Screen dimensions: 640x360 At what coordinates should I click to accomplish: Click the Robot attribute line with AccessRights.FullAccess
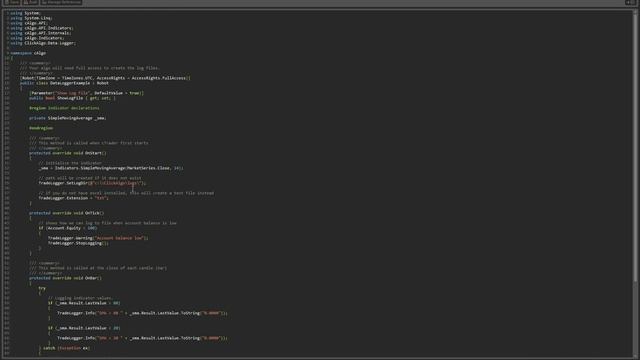tap(105, 78)
